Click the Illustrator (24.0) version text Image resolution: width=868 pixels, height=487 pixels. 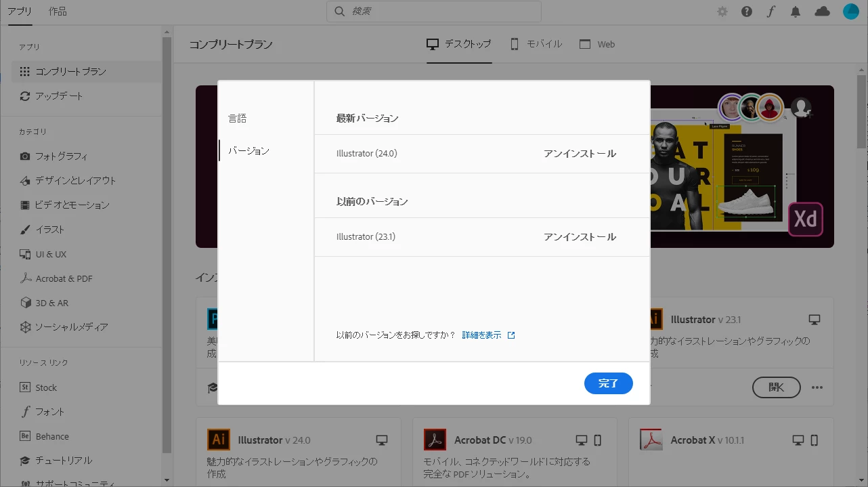[x=367, y=154]
